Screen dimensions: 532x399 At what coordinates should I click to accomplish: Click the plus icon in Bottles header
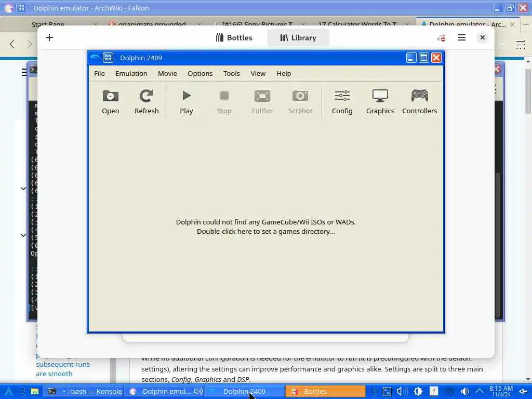[x=49, y=37]
